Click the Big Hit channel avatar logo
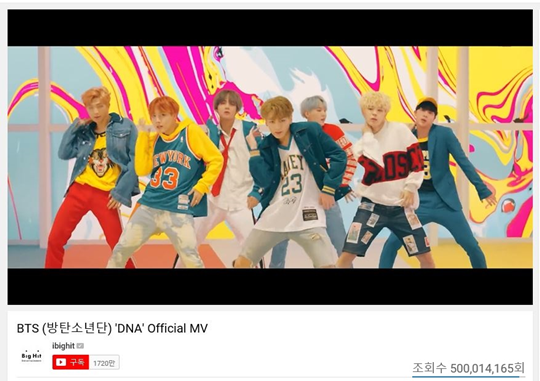The width and height of the screenshot is (540, 381). pyautogui.click(x=31, y=357)
